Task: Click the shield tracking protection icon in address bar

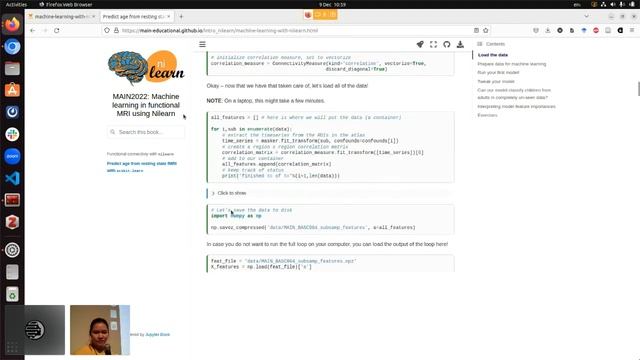Action: (107, 30)
